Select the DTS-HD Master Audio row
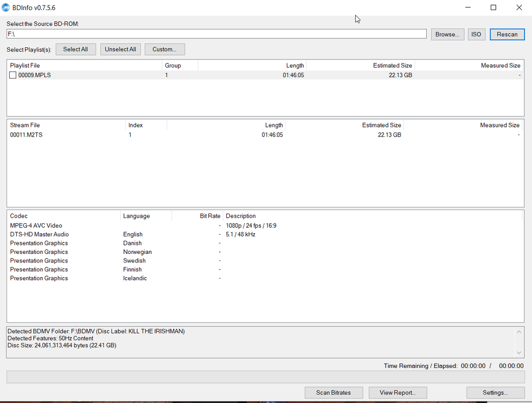This screenshot has width=532, height=403. coord(265,234)
